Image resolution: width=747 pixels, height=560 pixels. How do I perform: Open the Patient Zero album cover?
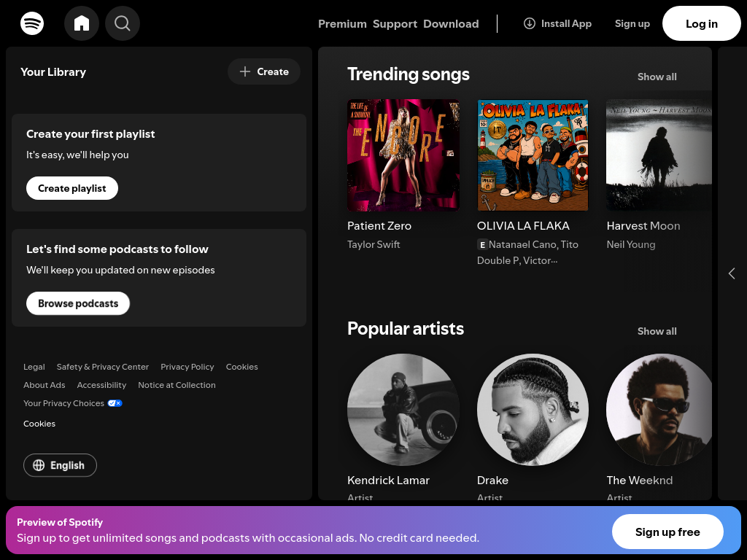403,155
